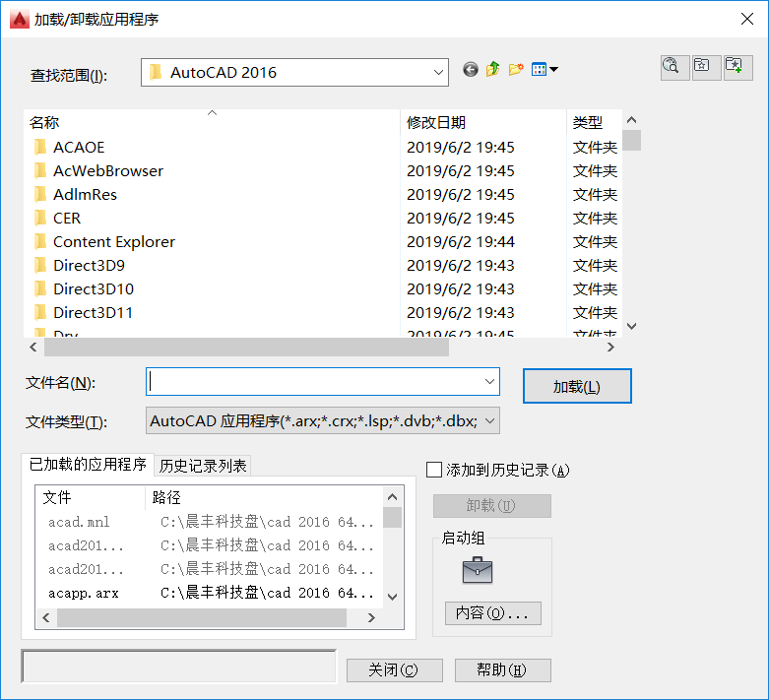Screen dimensions: 769x700
Task: Click acapp.arx path C:\晨丰科技盘\cad 2016
Action: click(x=267, y=593)
